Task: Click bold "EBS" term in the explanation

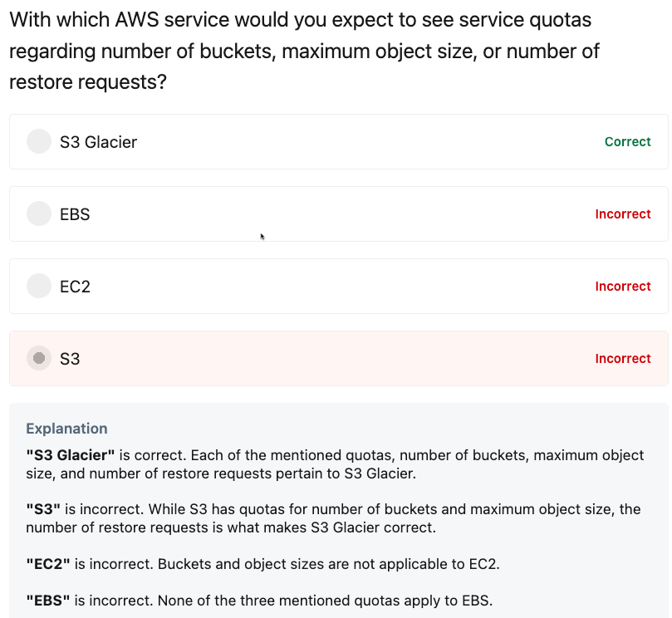Action: [48, 600]
